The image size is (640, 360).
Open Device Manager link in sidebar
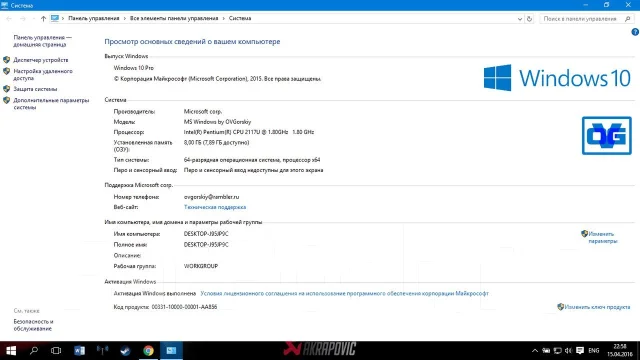coord(41,60)
